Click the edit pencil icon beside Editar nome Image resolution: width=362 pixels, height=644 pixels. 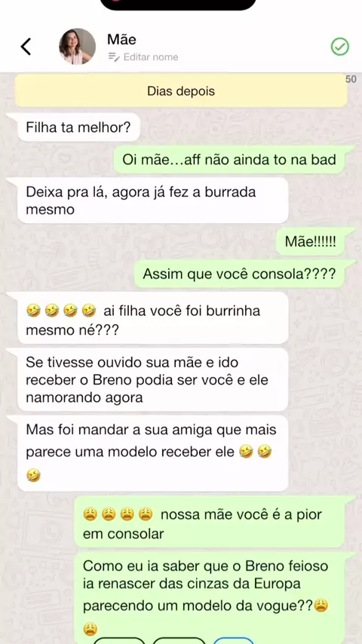(113, 57)
